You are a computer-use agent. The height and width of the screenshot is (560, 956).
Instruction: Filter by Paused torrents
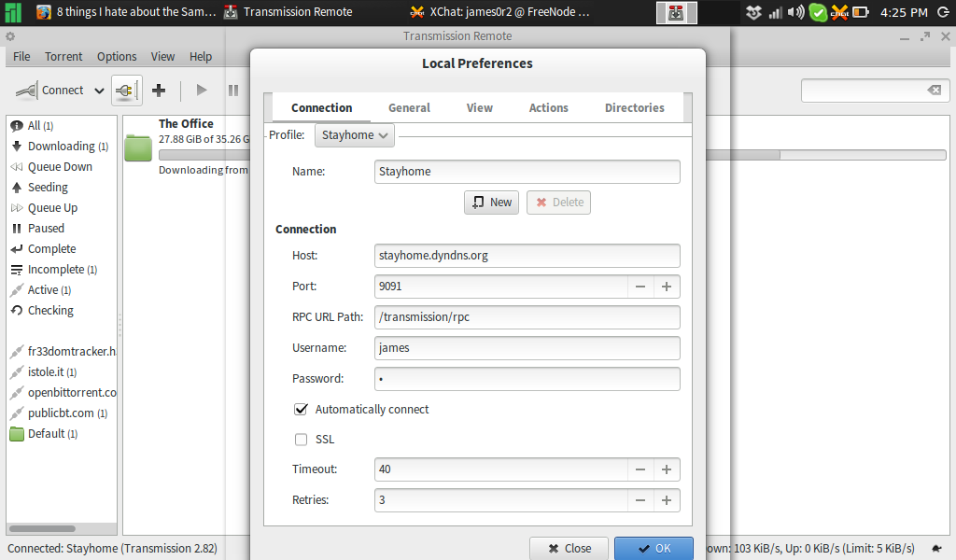click(37, 229)
